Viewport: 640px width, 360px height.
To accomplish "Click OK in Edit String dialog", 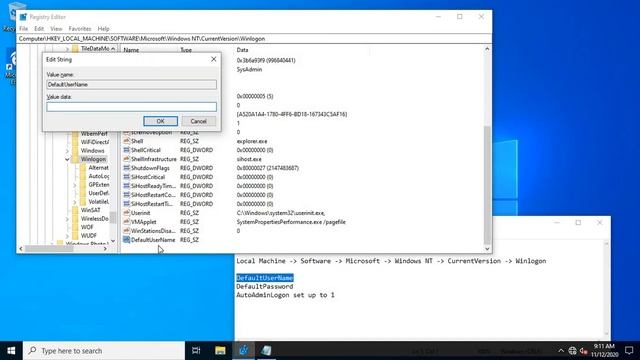I will pyautogui.click(x=160, y=121).
